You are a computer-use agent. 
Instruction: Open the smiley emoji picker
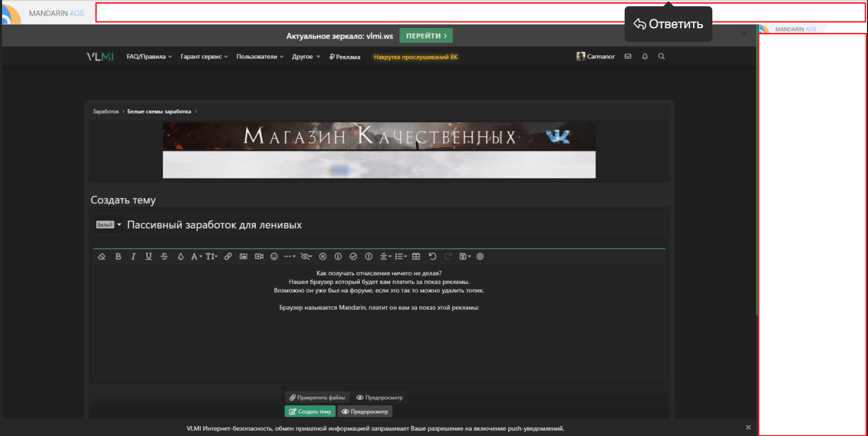point(274,256)
